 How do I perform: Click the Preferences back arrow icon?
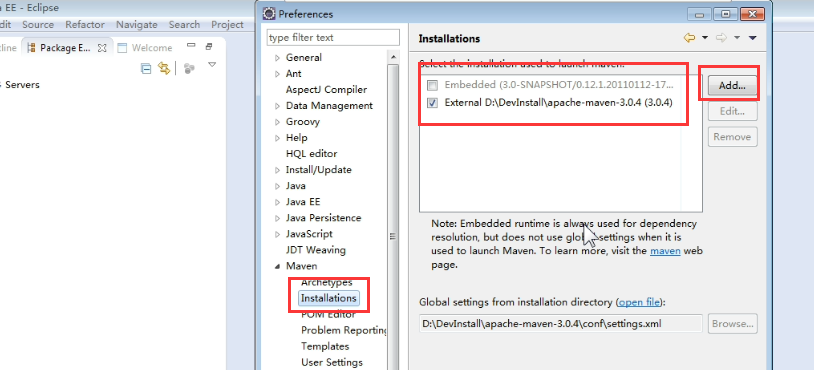tap(689, 38)
